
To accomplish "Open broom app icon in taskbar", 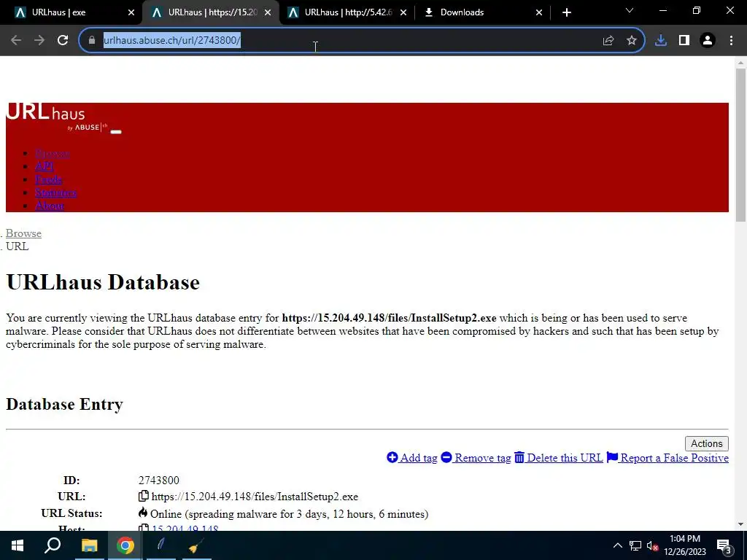I will click(x=196, y=545).
